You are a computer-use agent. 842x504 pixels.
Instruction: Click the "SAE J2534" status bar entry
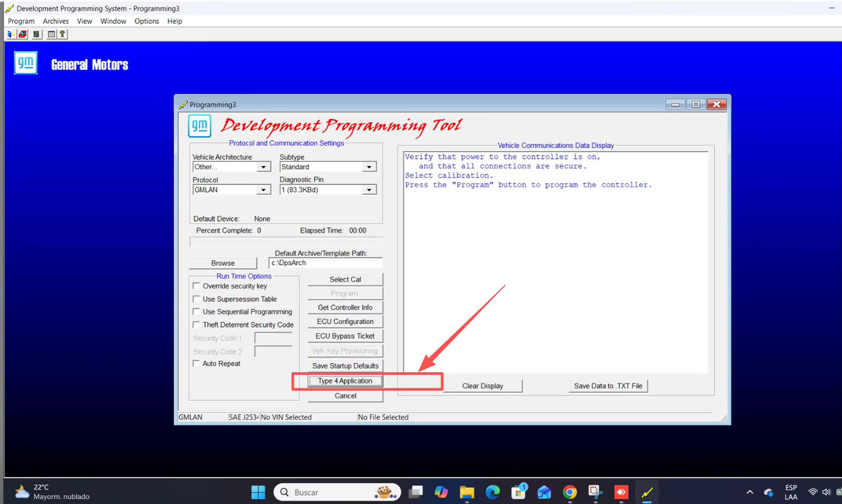243,417
